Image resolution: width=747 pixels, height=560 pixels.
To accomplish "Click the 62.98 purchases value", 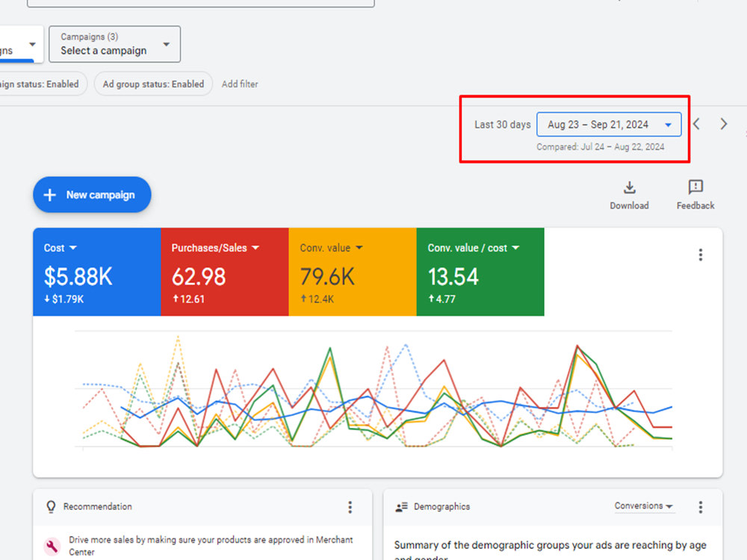I will pos(199,277).
